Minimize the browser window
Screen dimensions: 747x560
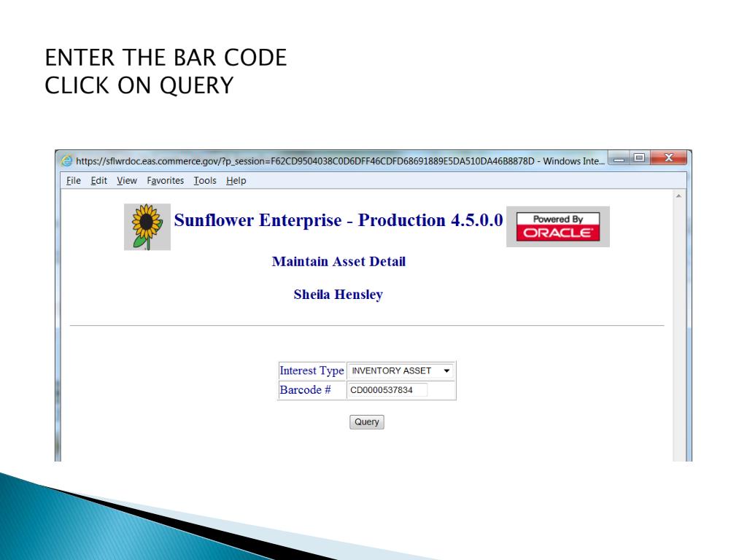619,158
